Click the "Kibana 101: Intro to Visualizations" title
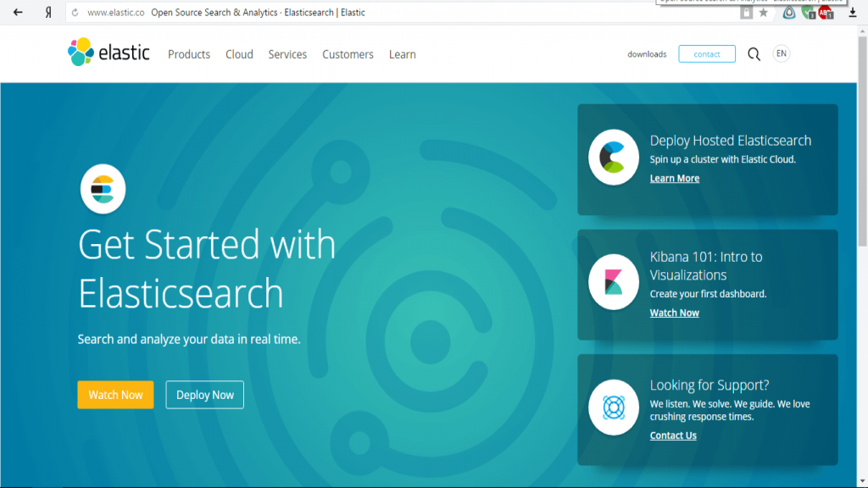This screenshot has width=868, height=488. [x=706, y=265]
